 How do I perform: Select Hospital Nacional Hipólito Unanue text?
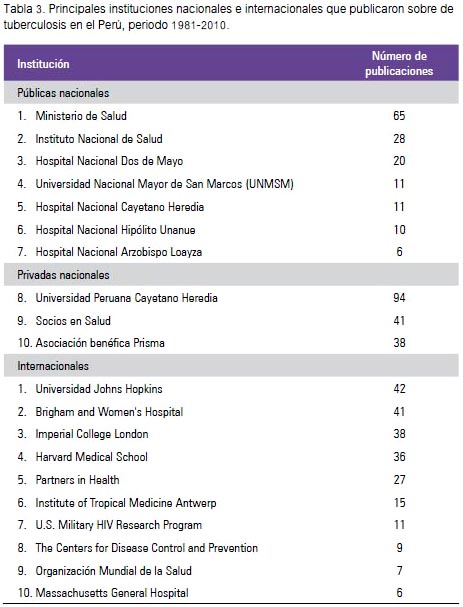tap(115, 230)
